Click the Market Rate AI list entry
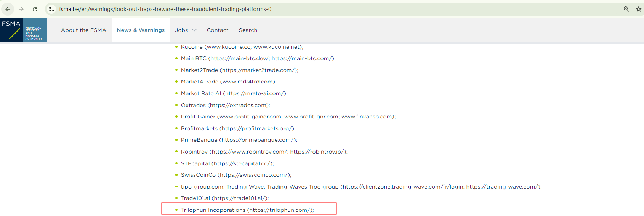The width and height of the screenshot is (644, 216). 234,93
